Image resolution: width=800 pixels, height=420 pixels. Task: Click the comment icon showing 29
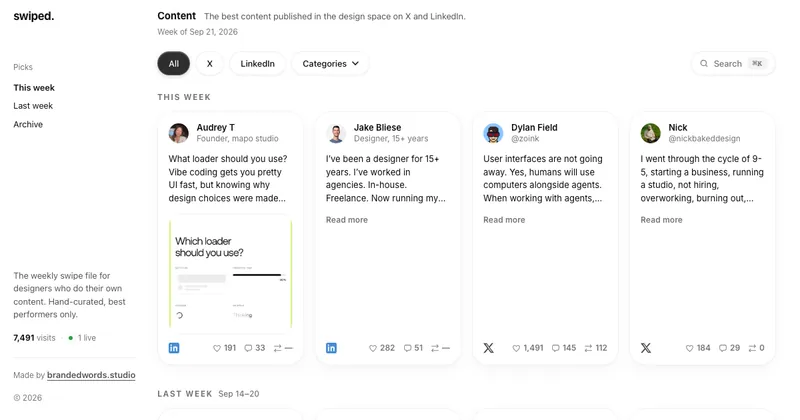723,348
